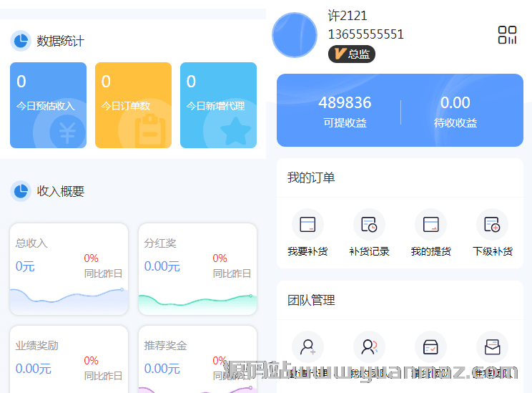Tap the blue round profile avatar
532x393 pixels.
click(295, 35)
